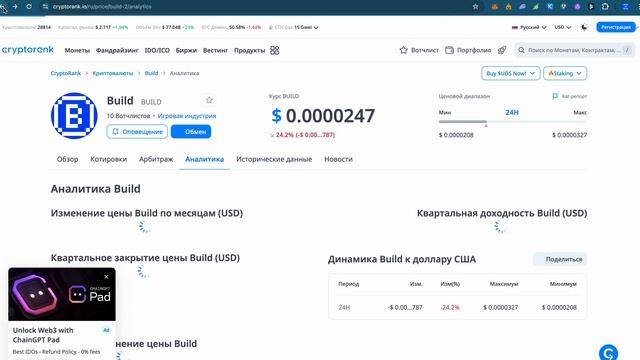This screenshot has width=640, height=360.
Task: Open the Вестинг menu
Action: point(215,50)
